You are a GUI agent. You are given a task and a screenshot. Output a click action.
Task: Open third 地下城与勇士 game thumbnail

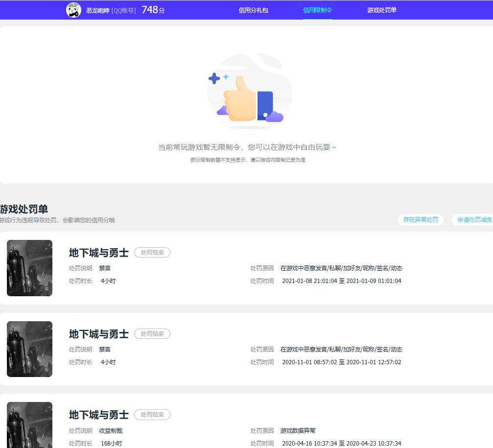(x=29, y=424)
